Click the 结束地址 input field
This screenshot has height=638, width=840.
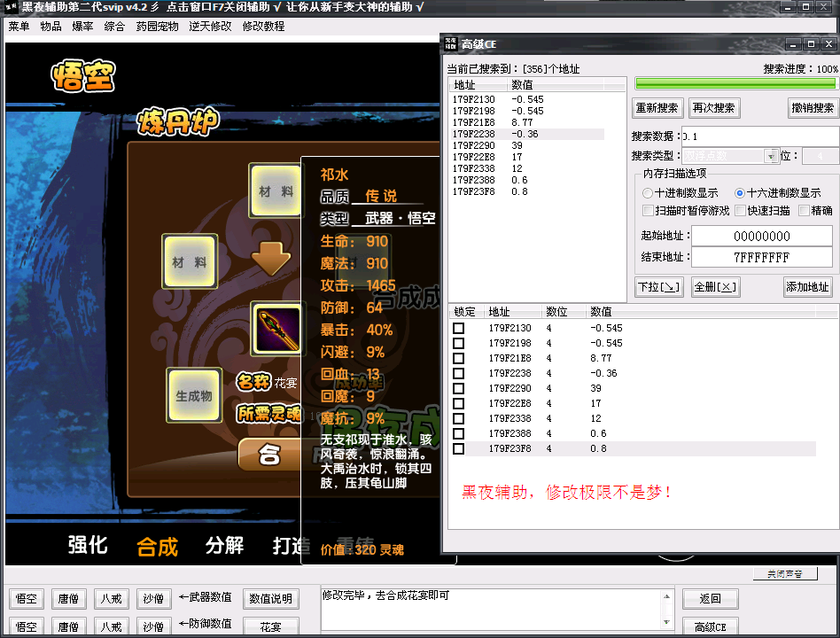(x=762, y=257)
